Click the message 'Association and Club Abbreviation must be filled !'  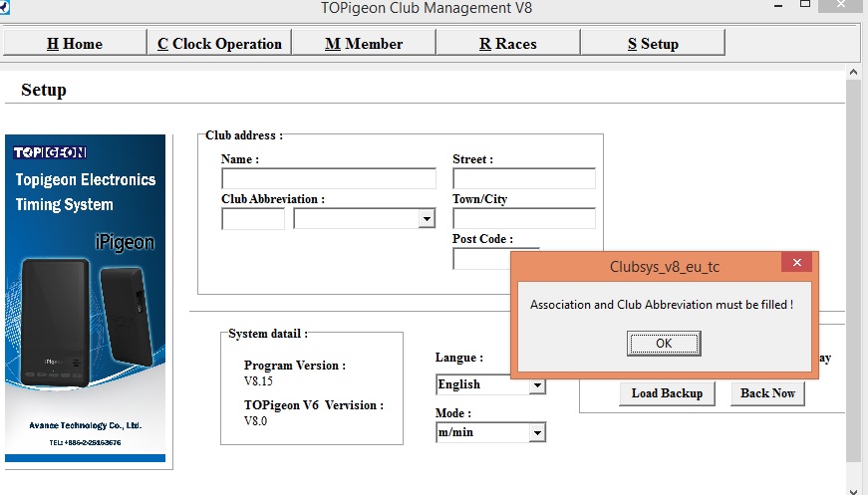click(662, 305)
